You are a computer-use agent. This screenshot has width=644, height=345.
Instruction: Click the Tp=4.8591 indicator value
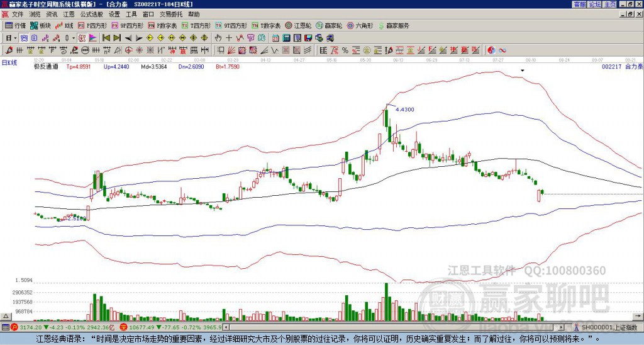79,66
